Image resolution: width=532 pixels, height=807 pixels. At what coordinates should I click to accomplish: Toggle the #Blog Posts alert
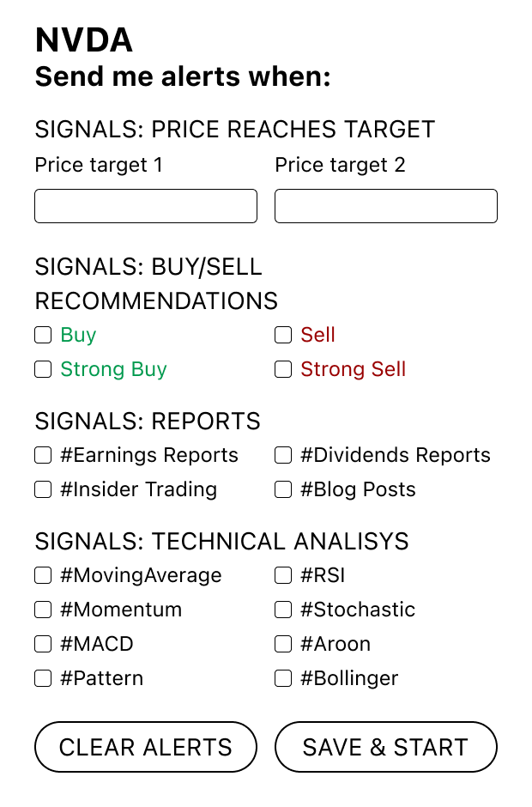283,489
